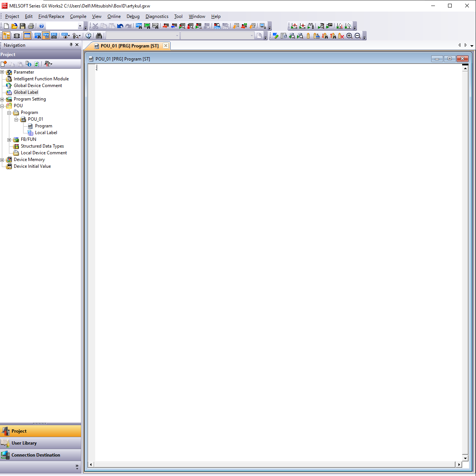
Task: Click the Build pencil icon
Action: [276, 36]
